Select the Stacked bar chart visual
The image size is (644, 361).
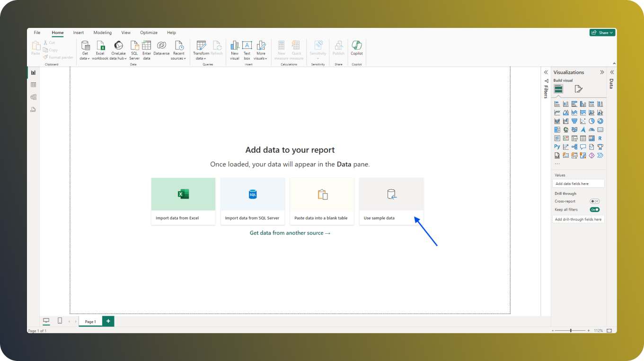pyautogui.click(x=557, y=103)
